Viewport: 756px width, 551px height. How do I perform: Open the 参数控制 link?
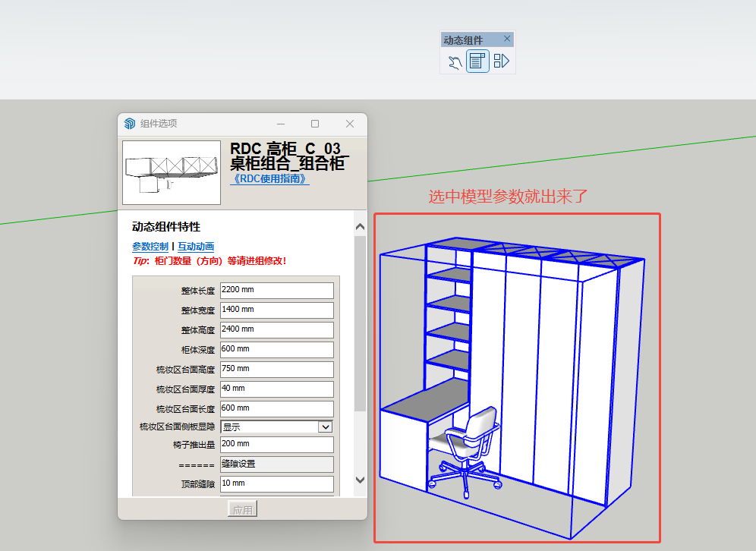tap(150, 247)
